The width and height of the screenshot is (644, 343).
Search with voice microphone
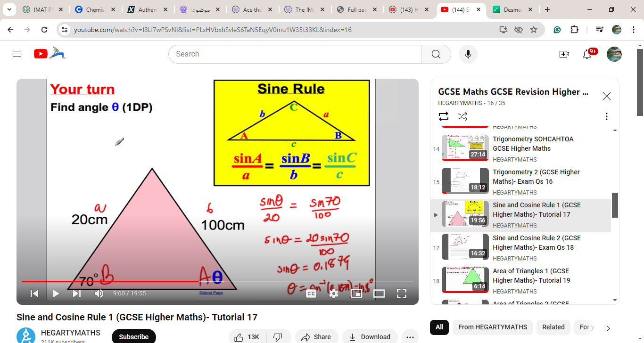click(468, 54)
